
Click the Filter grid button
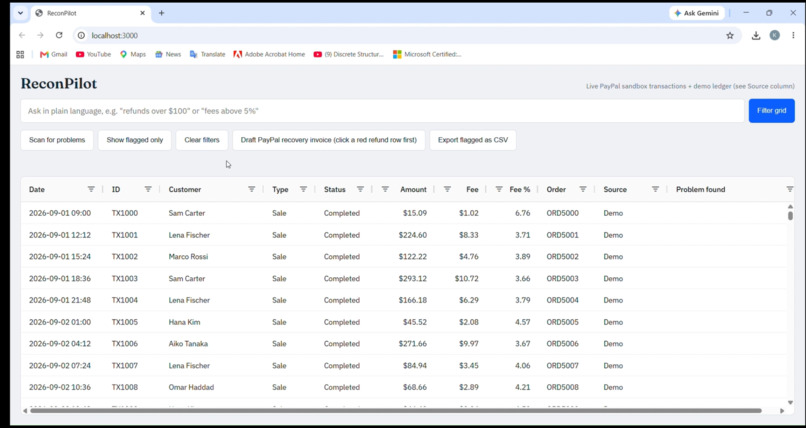coord(772,110)
